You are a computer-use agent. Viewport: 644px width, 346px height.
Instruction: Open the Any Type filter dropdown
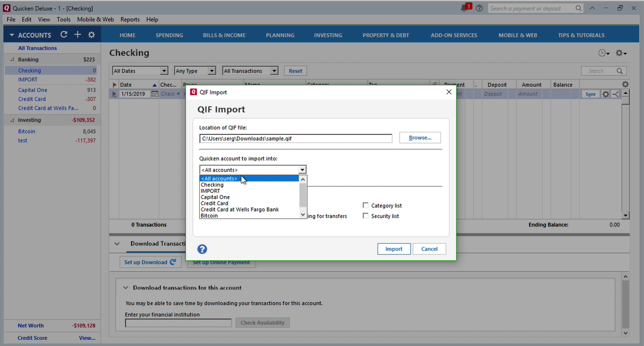[195, 71]
